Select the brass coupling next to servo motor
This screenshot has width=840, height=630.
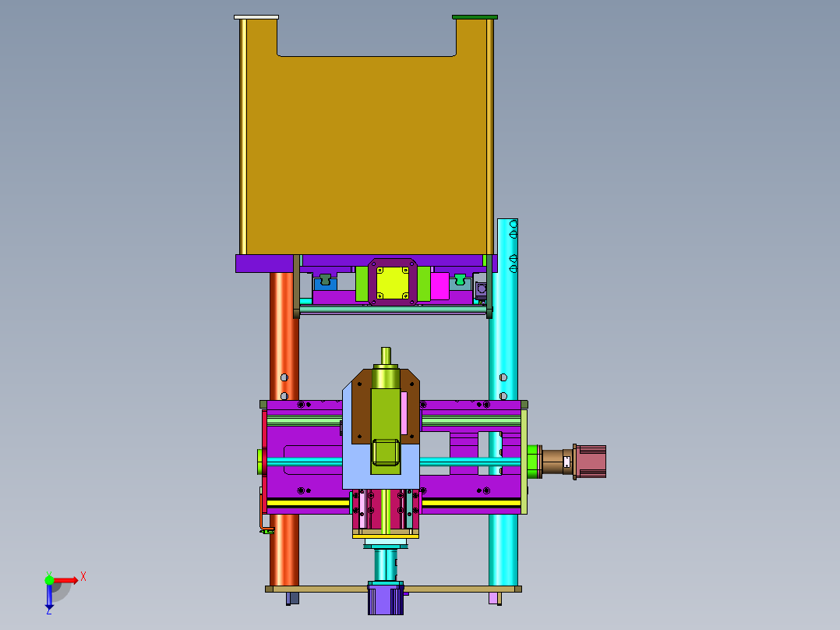coord(555,462)
